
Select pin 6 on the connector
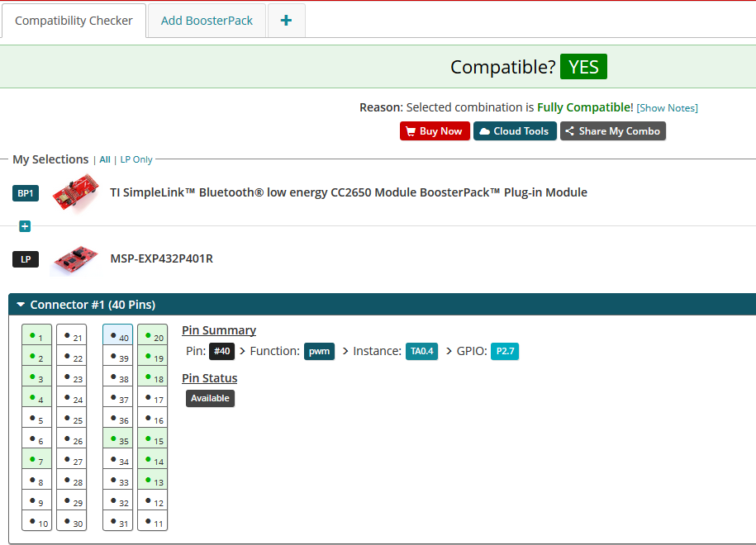36,438
